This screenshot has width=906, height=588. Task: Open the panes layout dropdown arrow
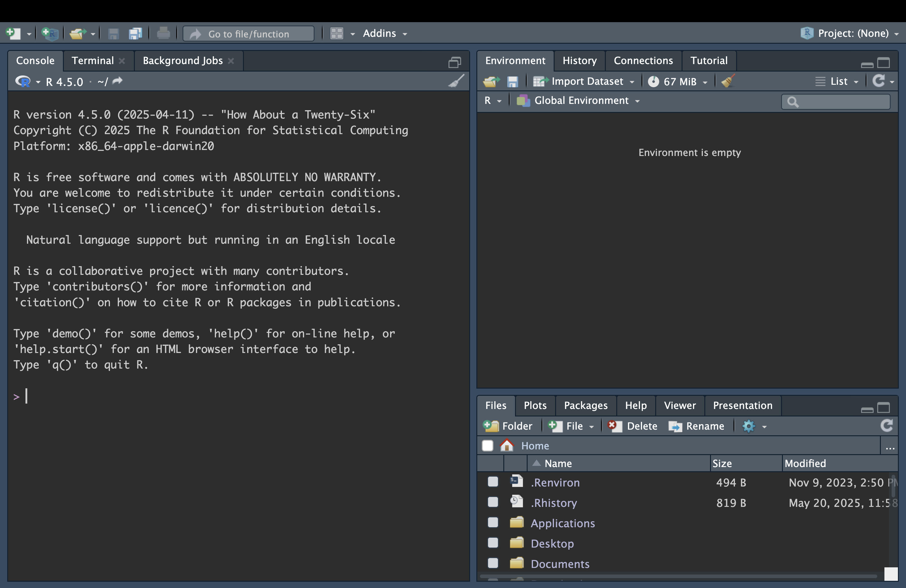coord(353,34)
